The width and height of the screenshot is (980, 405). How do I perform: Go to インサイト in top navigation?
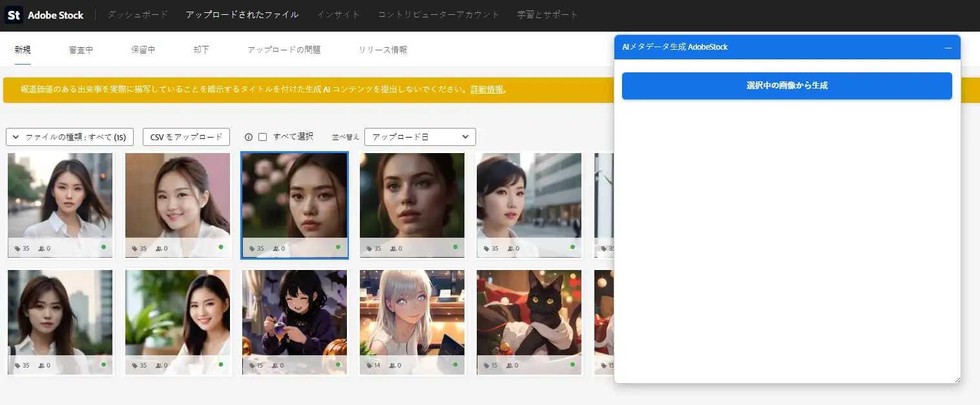pyautogui.click(x=339, y=14)
